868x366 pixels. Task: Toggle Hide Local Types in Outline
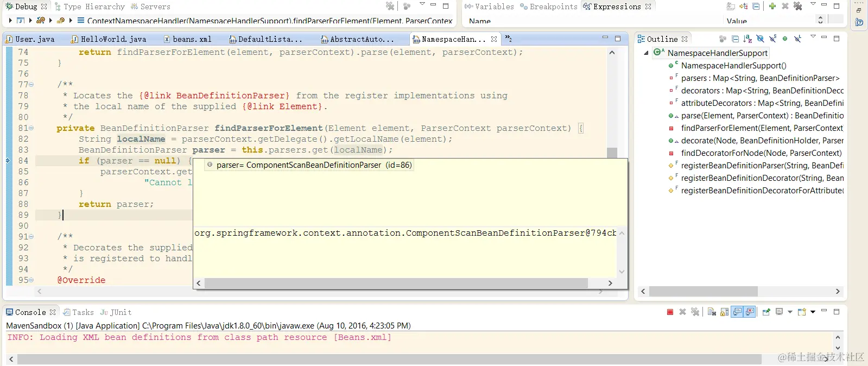coord(797,39)
